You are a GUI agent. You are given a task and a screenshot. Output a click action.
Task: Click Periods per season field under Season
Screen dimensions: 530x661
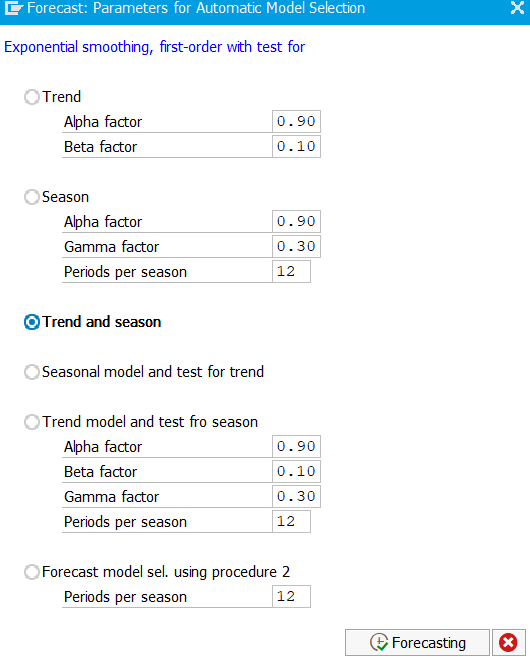[291, 271]
